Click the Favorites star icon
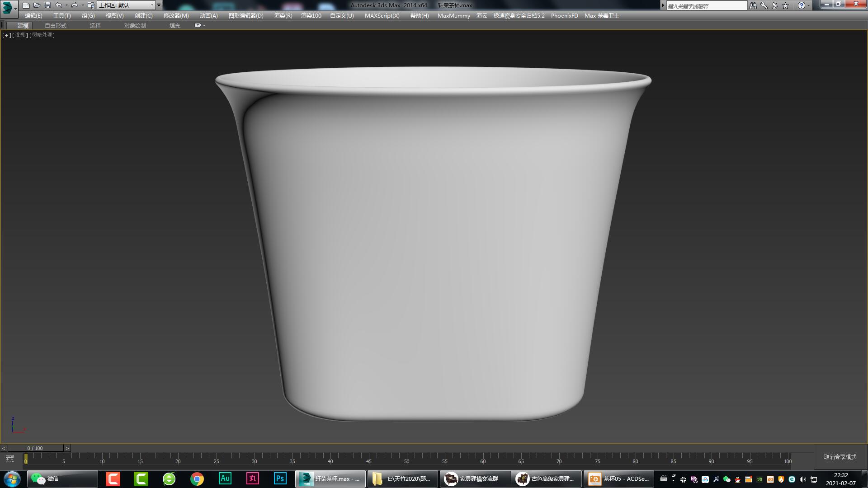The height and width of the screenshot is (488, 868). tap(785, 5)
